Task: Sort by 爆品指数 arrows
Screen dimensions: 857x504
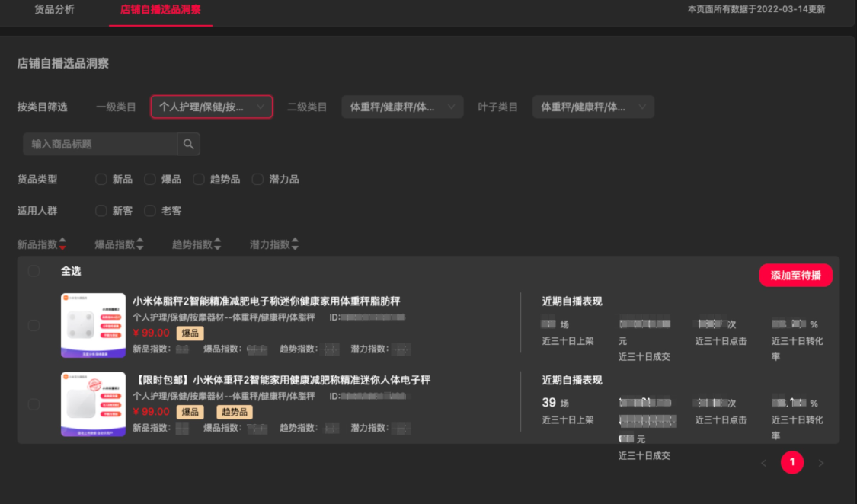Action: pos(140,244)
